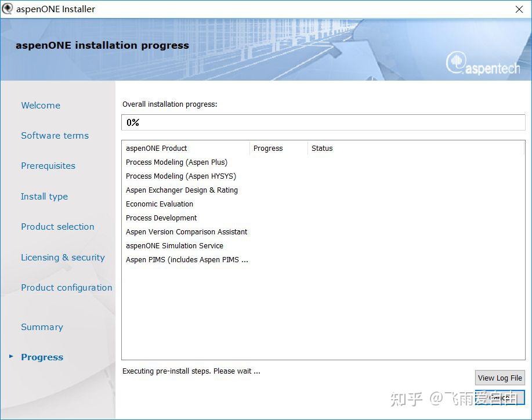532x420 pixels.
Task: Go to Product selection step
Action: tap(57, 226)
